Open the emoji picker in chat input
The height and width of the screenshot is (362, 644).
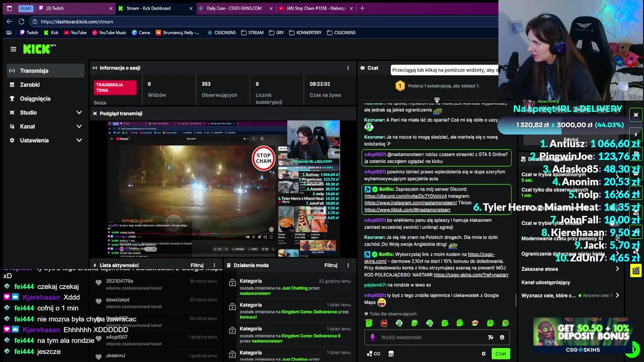point(502,337)
